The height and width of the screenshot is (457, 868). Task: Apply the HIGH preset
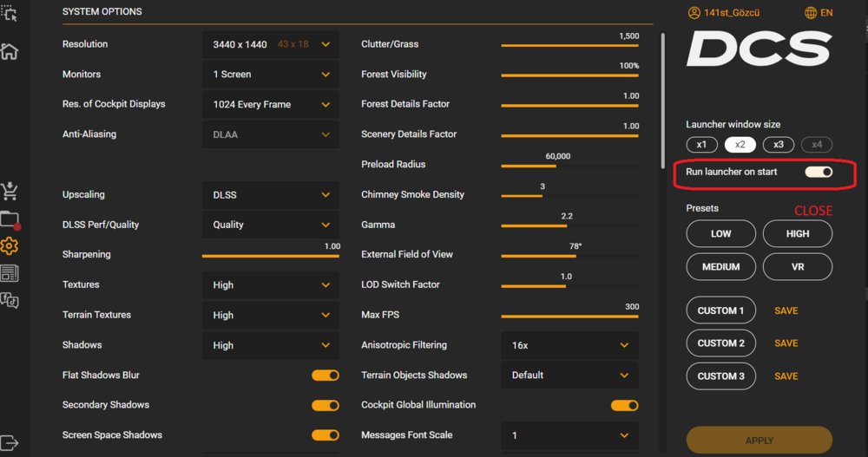[798, 233]
